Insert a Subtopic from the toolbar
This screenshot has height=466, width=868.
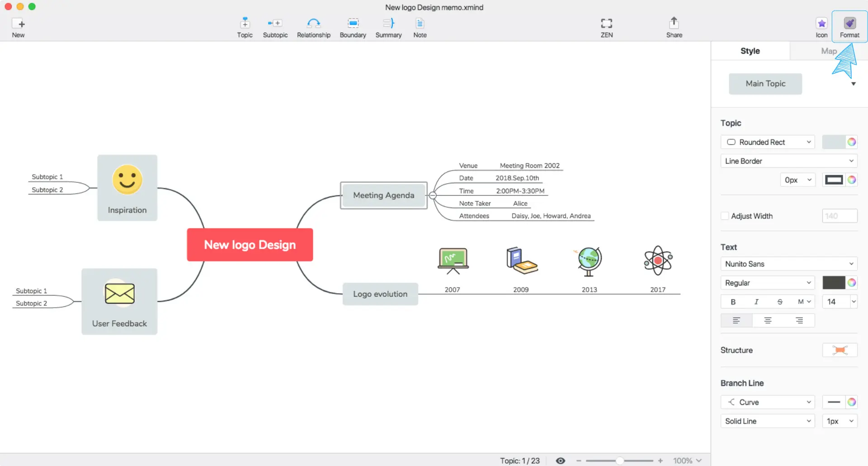[275, 28]
